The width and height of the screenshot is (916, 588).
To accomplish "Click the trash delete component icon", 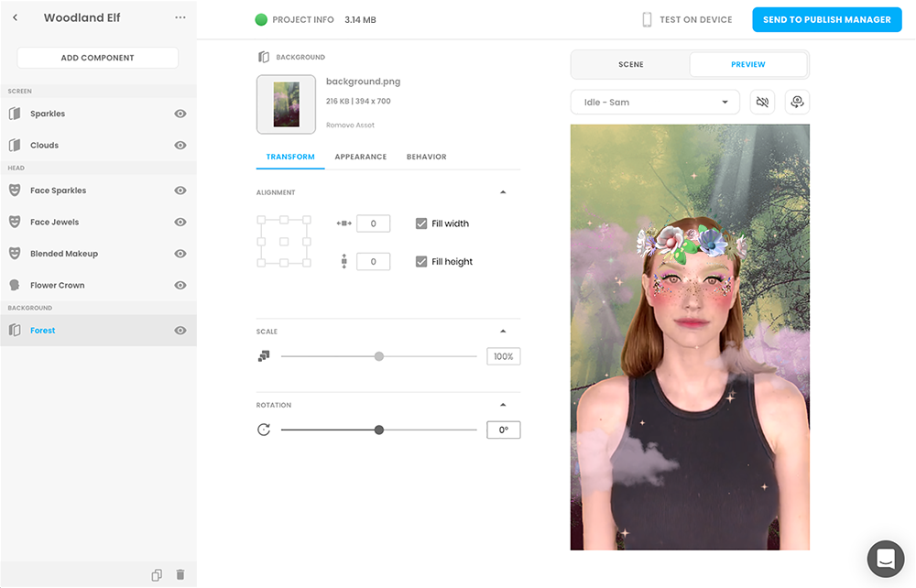I will pos(180,575).
